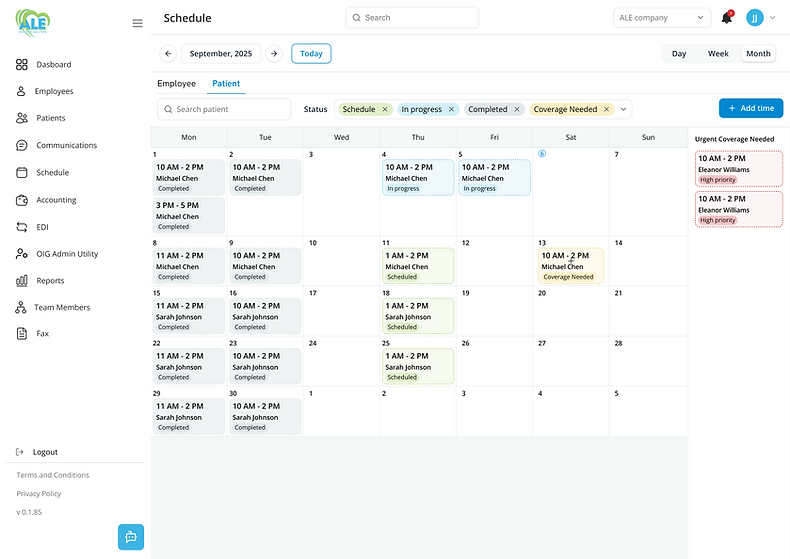Go to next month arrow
The image size is (790, 559).
click(274, 53)
